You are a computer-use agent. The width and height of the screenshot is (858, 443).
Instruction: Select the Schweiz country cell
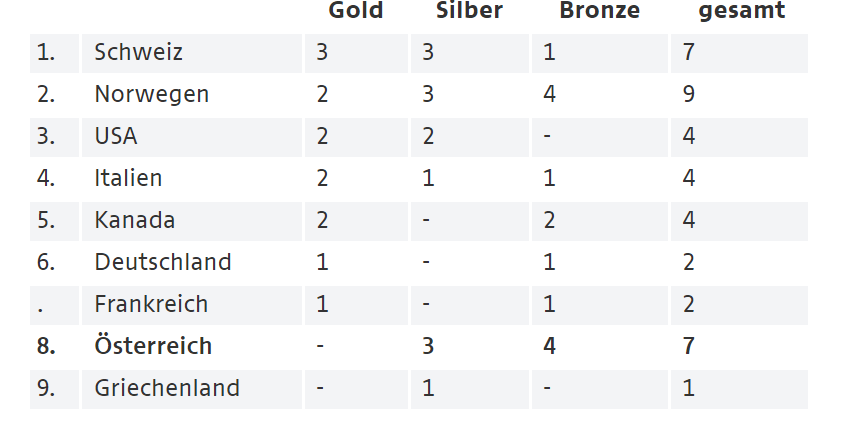pos(139,53)
